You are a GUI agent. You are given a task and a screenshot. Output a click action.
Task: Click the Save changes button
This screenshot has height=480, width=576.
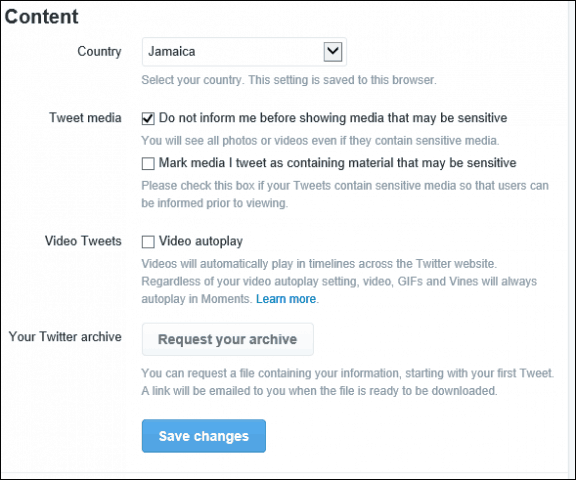[x=204, y=436]
